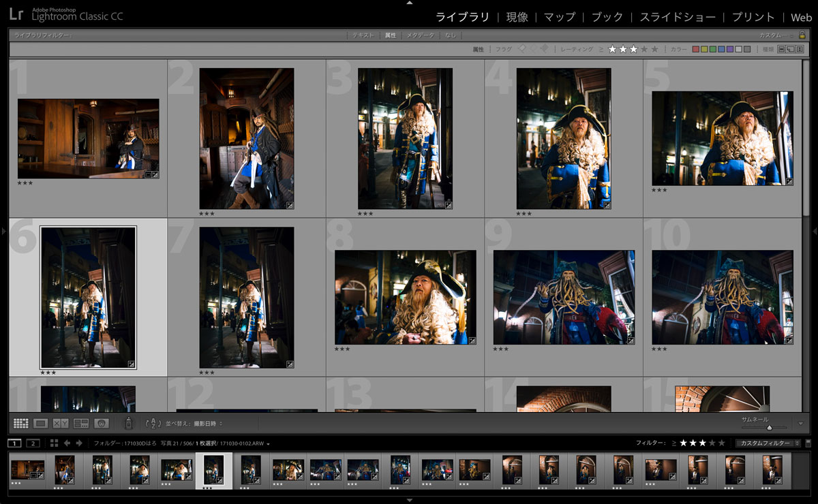This screenshot has width=818, height=504.
Task: Open People view with face icon
Action: tap(102, 423)
